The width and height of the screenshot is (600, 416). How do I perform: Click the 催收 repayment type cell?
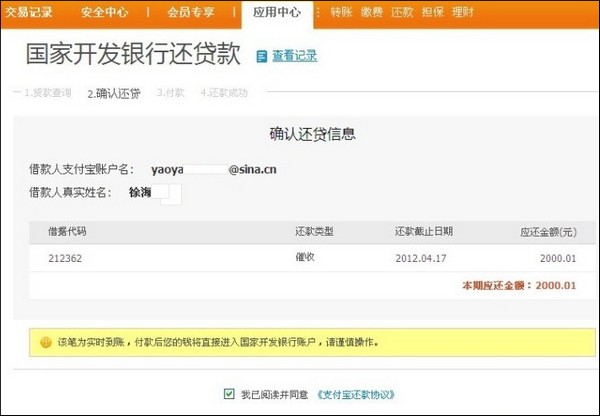305,257
